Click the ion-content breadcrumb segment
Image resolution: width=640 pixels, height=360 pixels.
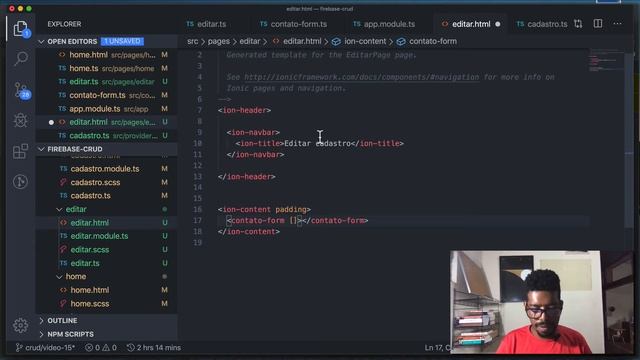point(365,41)
